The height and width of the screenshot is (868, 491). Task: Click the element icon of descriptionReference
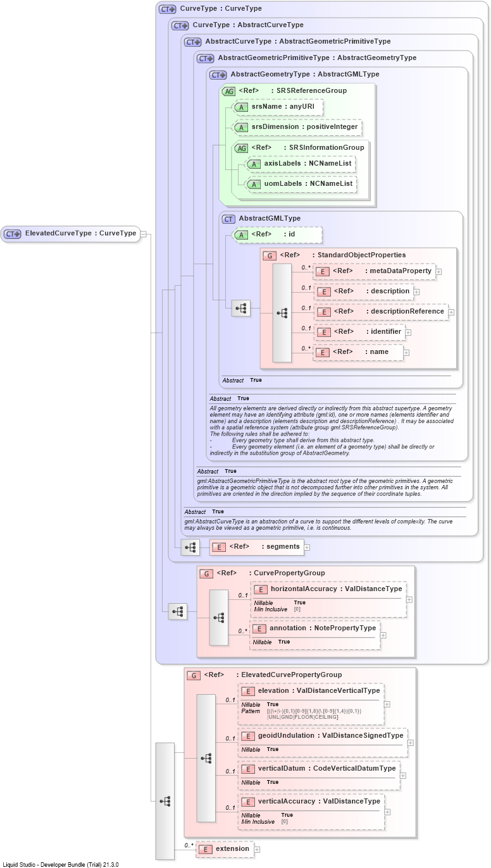pyautogui.click(x=323, y=312)
